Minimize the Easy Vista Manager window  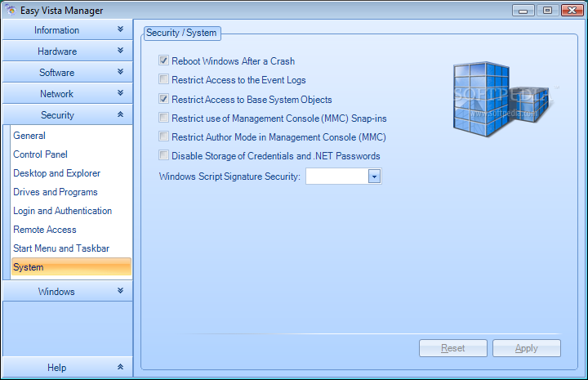pos(523,10)
